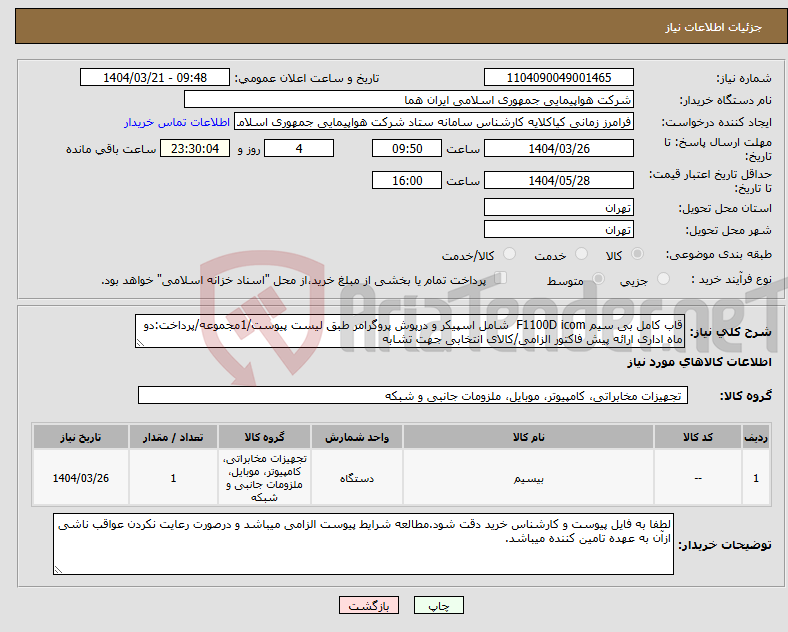Select the جزیی purchase type radio
The width and height of the screenshot is (788, 632).
tap(663, 278)
